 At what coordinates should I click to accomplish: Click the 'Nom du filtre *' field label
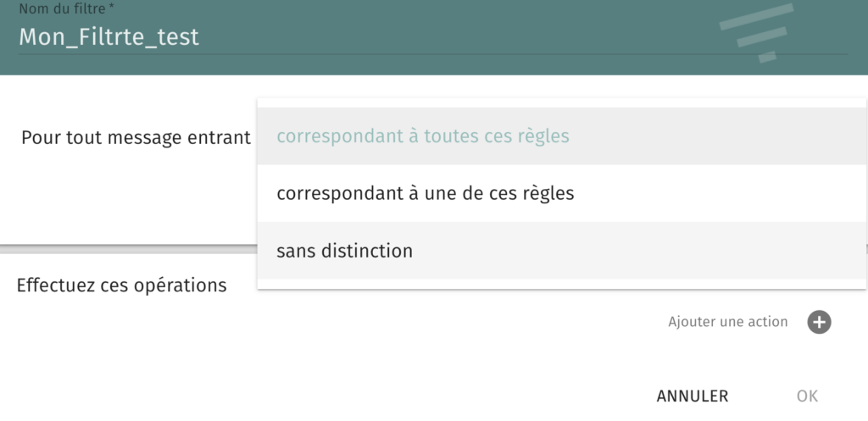tap(66, 8)
